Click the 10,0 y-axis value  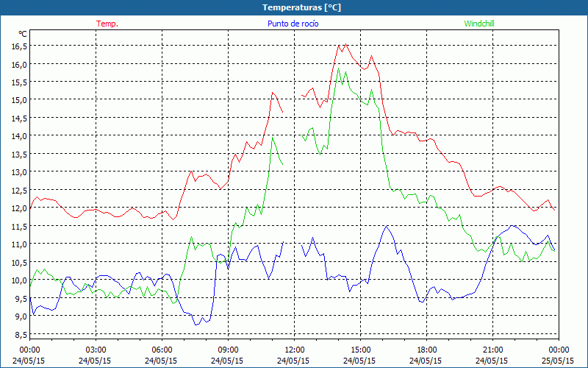(x=20, y=280)
